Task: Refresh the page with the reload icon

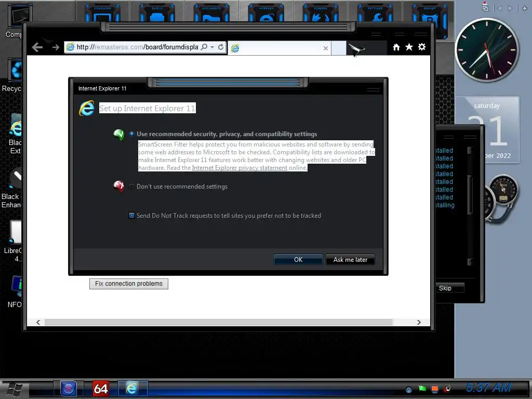Action: (221, 47)
